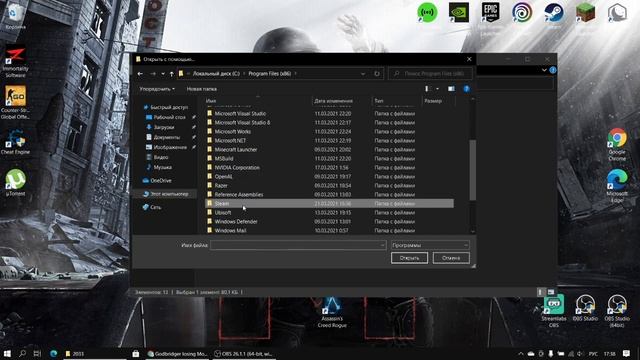This screenshot has width=640, height=360.
Task: Open the recent locations dropdown arrow
Action: (163, 74)
